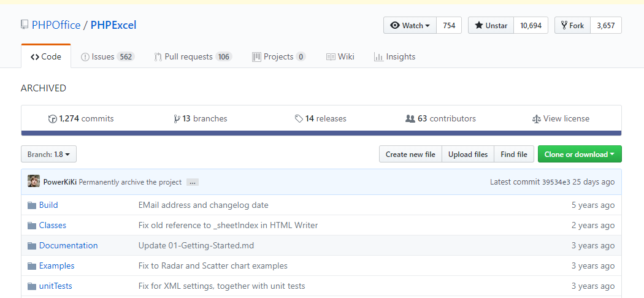Viewport: 644px width, 298px height.
Task: Click the Examples folder icon
Action: (x=32, y=266)
